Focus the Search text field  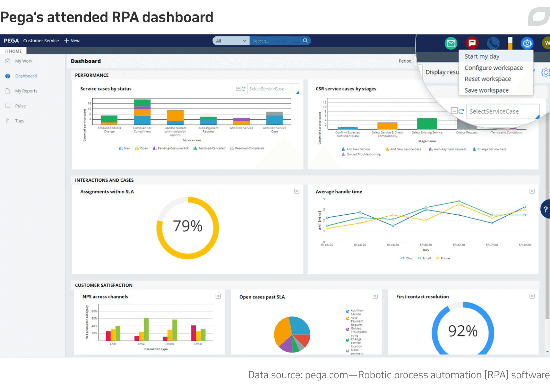tap(276, 41)
